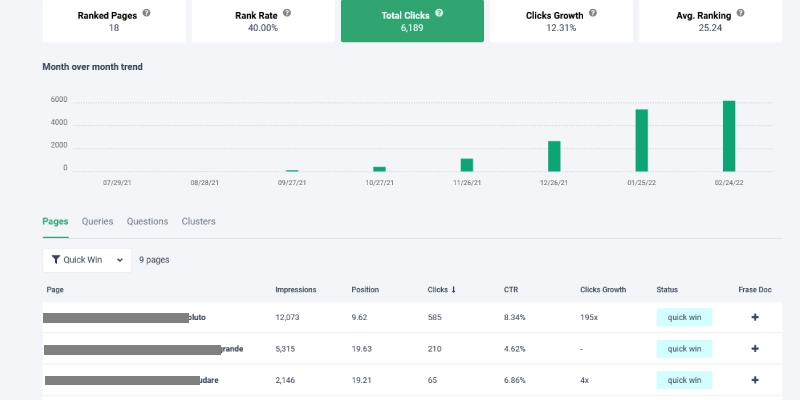Select the Ranked Pages metric card
Viewport: 800px width, 400px height.
[x=114, y=21]
